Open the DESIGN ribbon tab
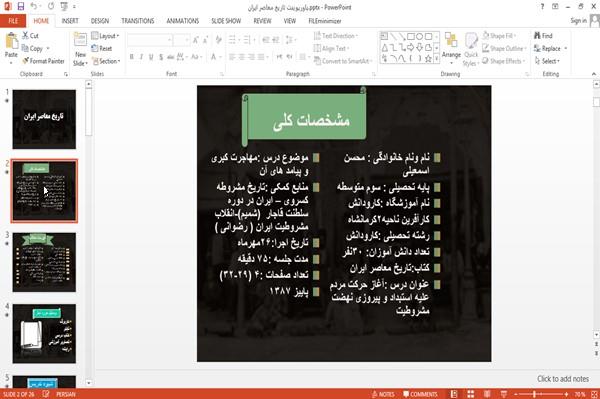This screenshot has height=399, width=600. point(99,21)
